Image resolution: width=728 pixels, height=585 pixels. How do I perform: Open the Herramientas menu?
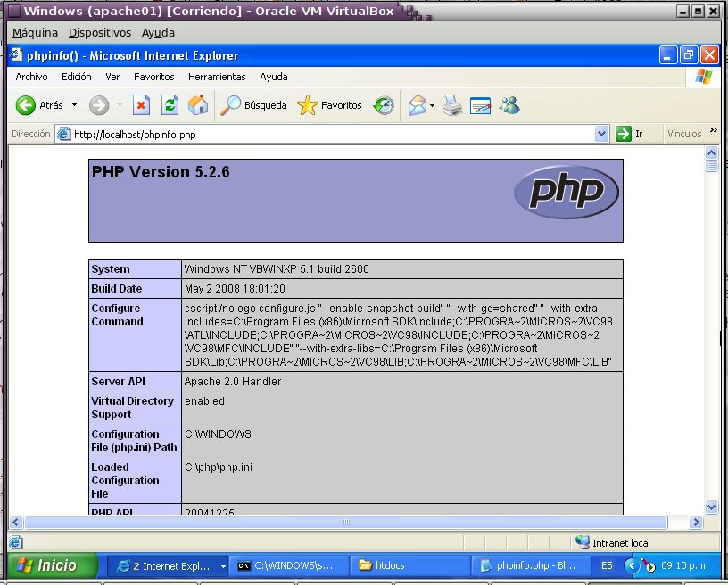(217, 77)
